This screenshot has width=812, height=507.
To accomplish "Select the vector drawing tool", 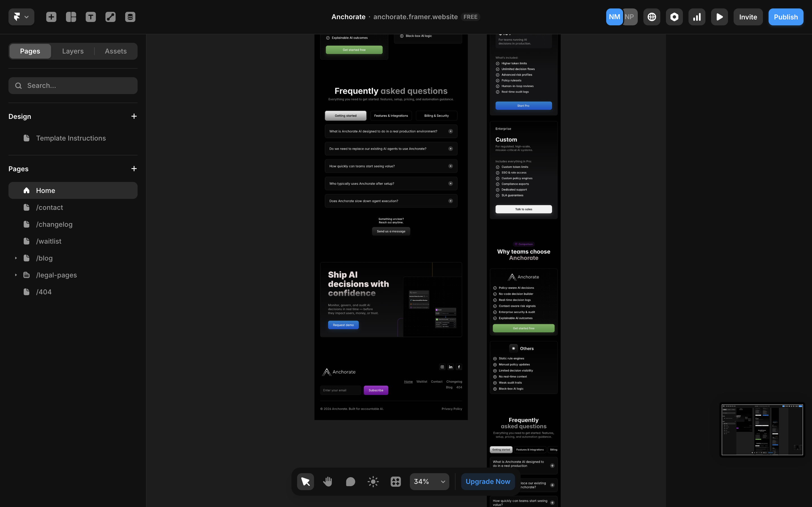I will point(111,17).
